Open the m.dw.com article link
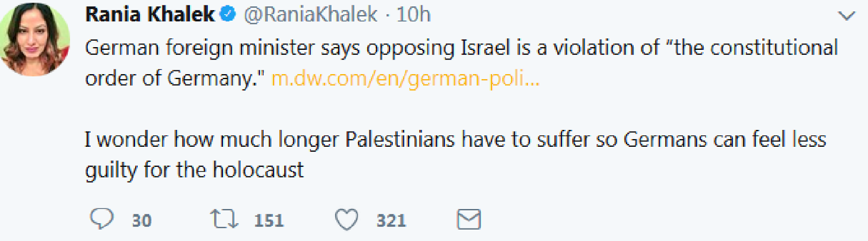868x241 pixels. (405, 79)
